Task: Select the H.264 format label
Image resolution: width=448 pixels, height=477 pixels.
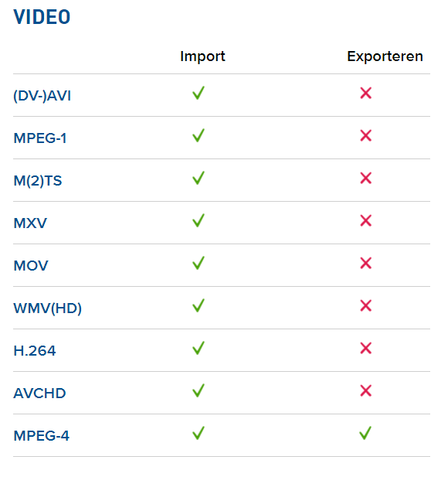Action: 35,351
